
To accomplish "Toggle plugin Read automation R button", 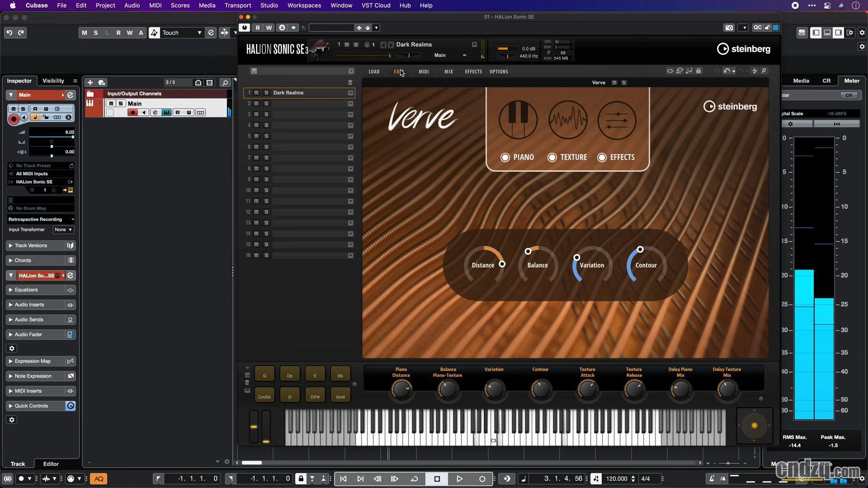I will 258,28.
